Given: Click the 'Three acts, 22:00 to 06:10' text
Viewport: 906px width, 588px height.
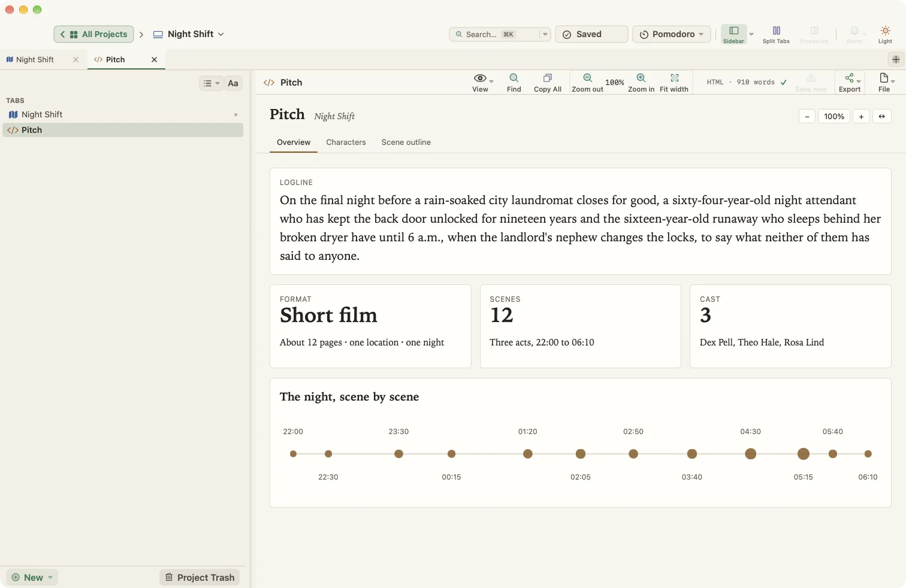Looking at the screenshot, I should tap(542, 343).
